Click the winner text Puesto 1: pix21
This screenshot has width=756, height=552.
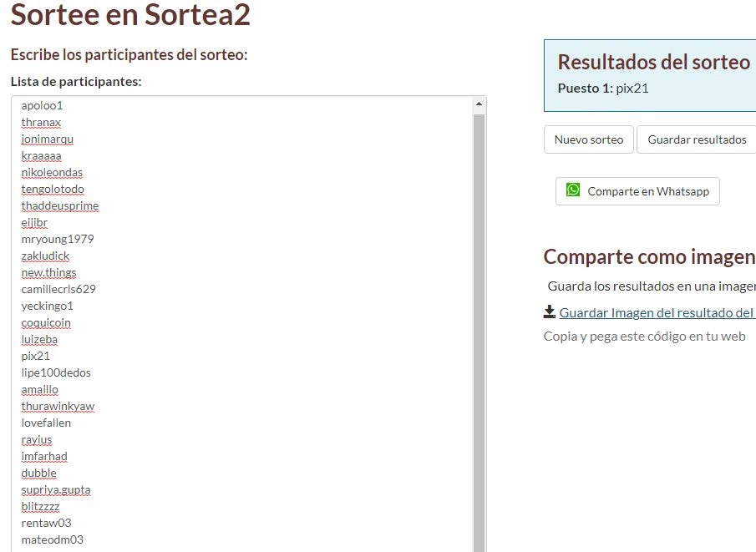point(603,89)
